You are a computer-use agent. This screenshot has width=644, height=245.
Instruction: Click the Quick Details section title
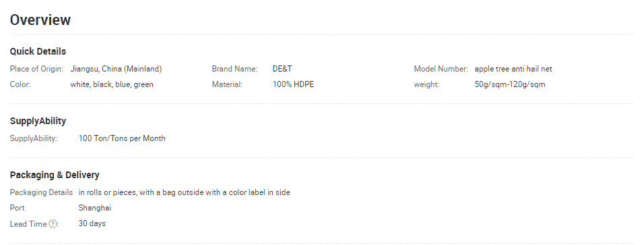click(38, 51)
